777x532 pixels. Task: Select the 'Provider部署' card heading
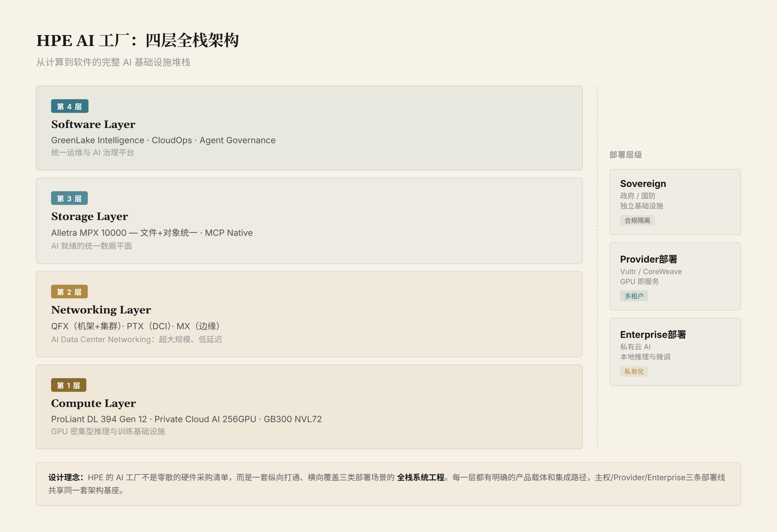tap(649, 259)
